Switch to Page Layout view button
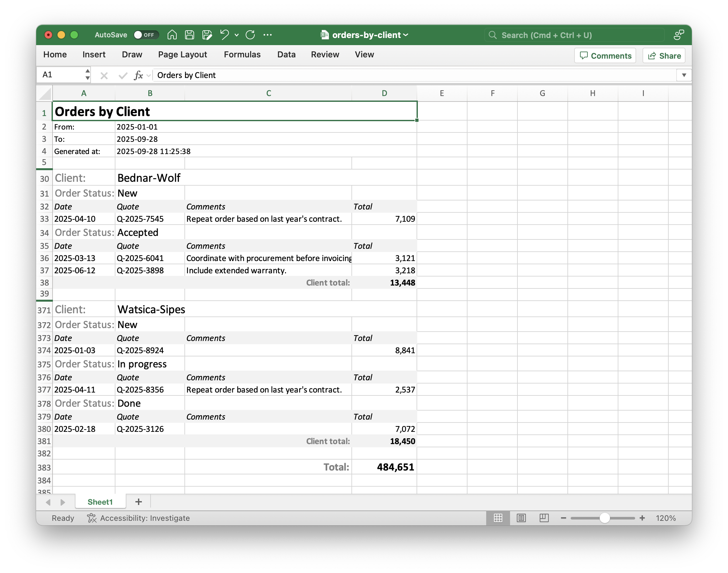 click(521, 518)
